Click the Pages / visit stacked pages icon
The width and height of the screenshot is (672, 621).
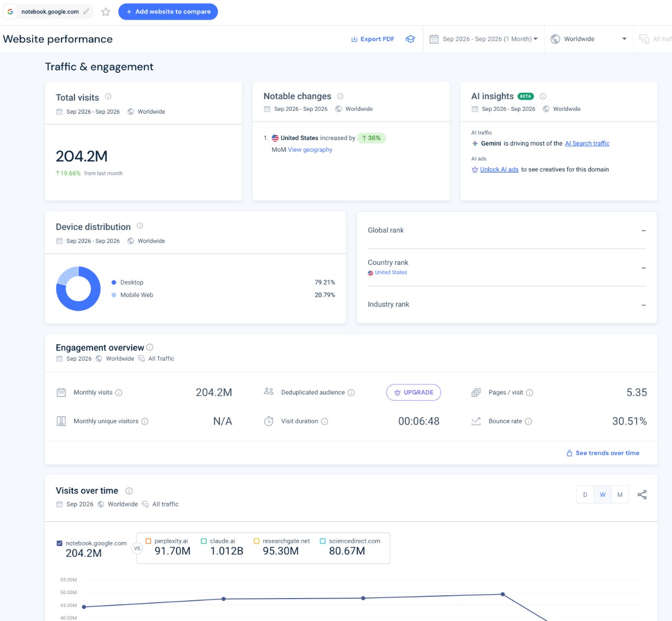(x=476, y=393)
